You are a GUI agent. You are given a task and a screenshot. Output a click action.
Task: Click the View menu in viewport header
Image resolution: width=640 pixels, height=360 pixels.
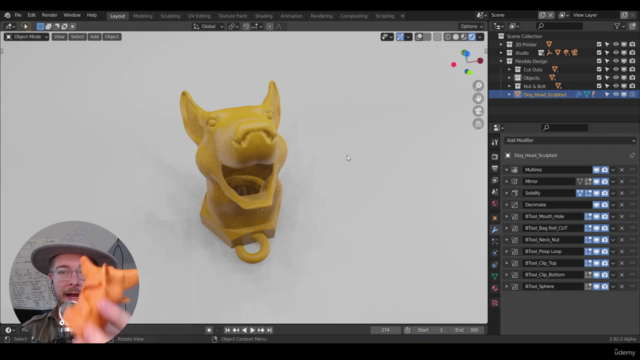coord(59,37)
